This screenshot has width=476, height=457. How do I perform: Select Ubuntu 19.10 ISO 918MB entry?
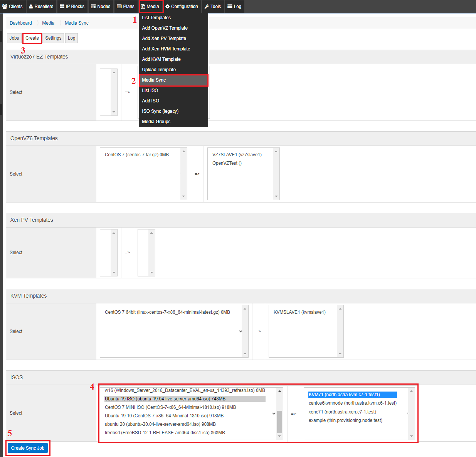click(x=164, y=416)
